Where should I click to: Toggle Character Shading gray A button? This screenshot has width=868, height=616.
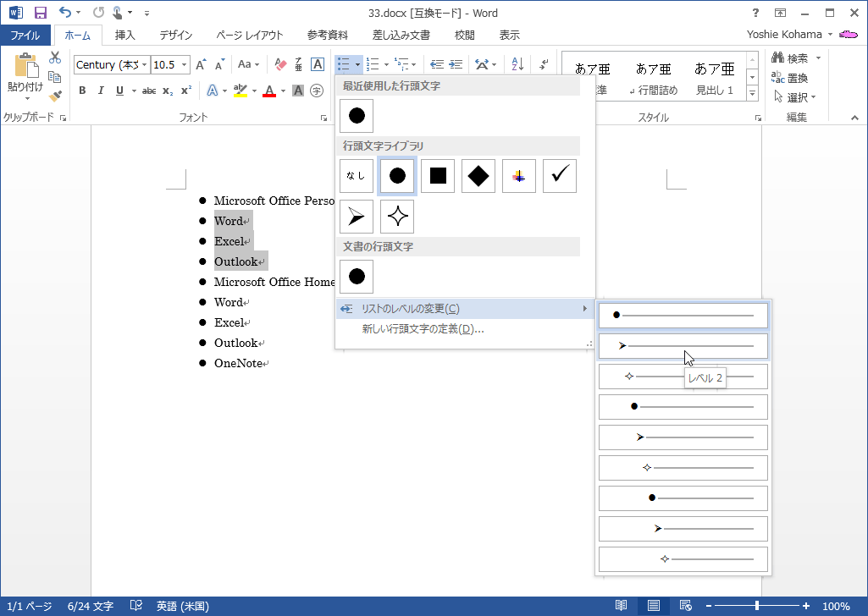pyautogui.click(x=298, y=91)
